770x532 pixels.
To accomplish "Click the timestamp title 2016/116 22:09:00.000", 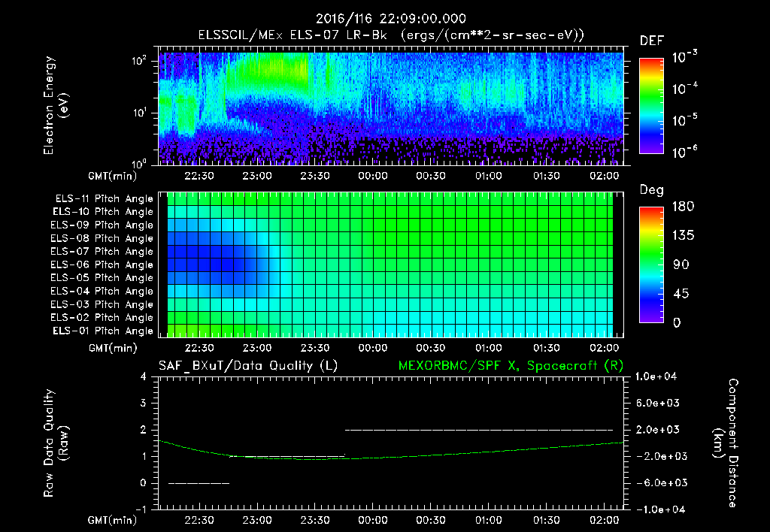I will pos(390,19).
